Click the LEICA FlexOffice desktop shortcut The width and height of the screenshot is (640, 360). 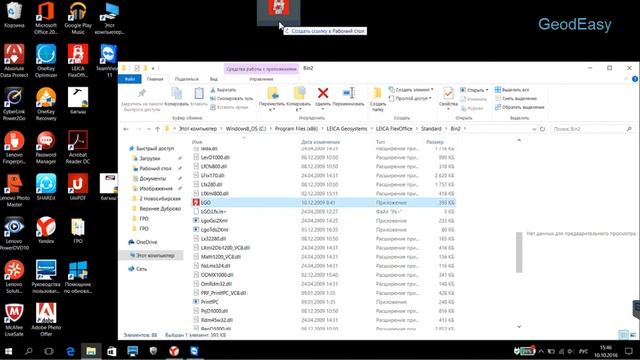(78, 60)
